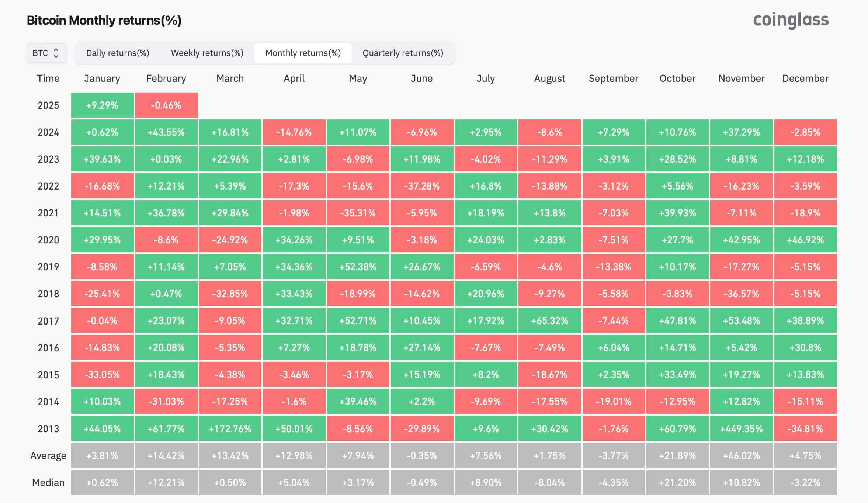
Task: Switch to Daily returns(%) tab
Action: pyautogui.click(x=118, y=53)
